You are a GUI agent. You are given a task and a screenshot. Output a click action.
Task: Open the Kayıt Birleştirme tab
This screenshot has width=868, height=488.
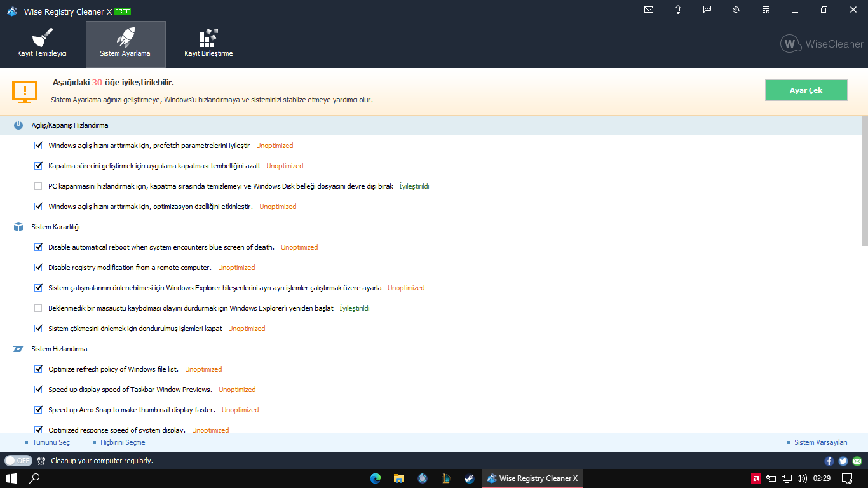coord(208,44)
